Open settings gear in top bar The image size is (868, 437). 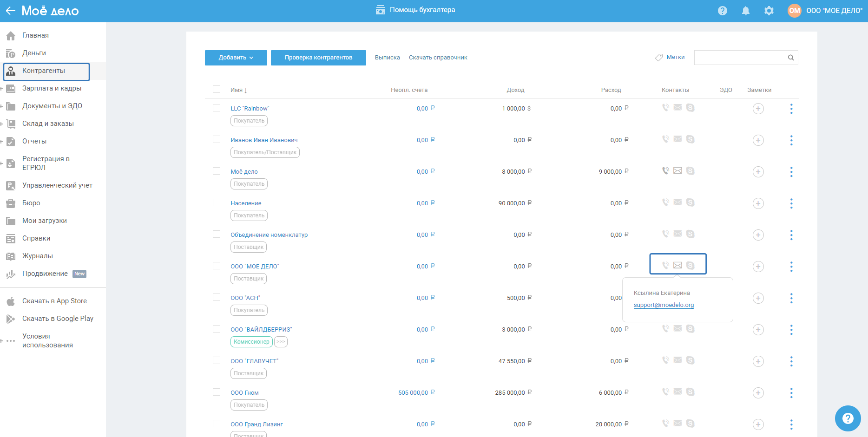(x=769, y=11)
